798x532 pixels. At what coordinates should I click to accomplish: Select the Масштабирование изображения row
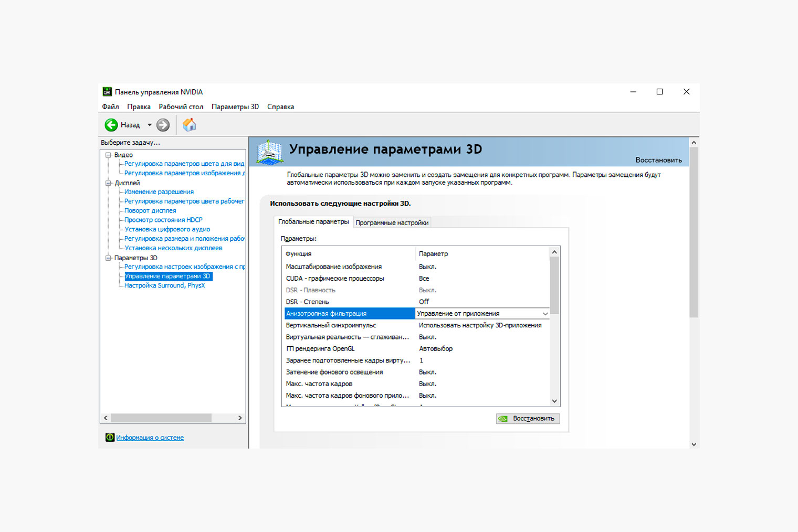pos(416,267)
